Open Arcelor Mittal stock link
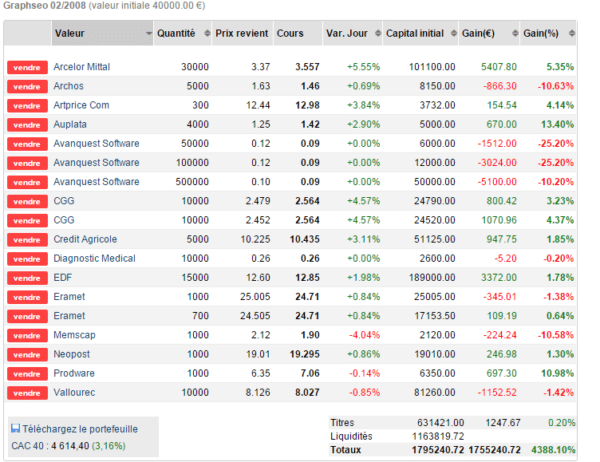Image resolution: width=600 pixels, height=462 pixels. click(82, 67)
